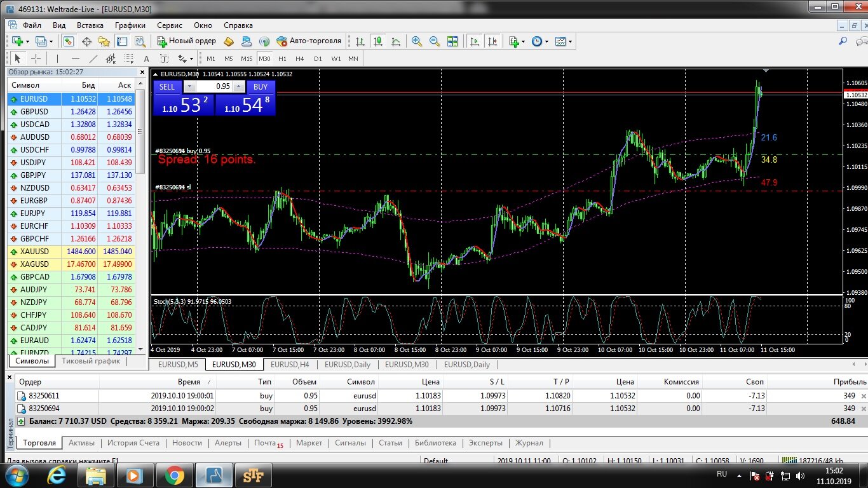868x488 pixels.
Task: Switch chart to line chart display
Action: coord(397,41)
